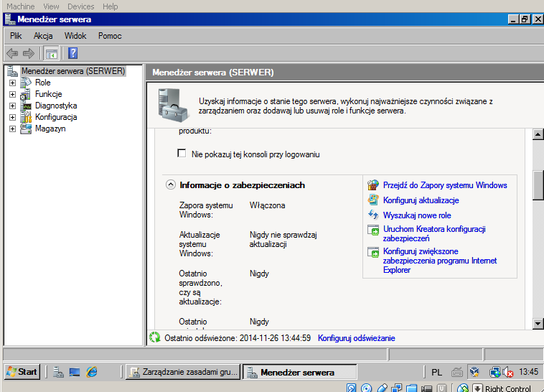The width and height of the screenshot is (544, 392).
Task: Expand the Diagnostyka tree node
Action: [x=12, y=106]
